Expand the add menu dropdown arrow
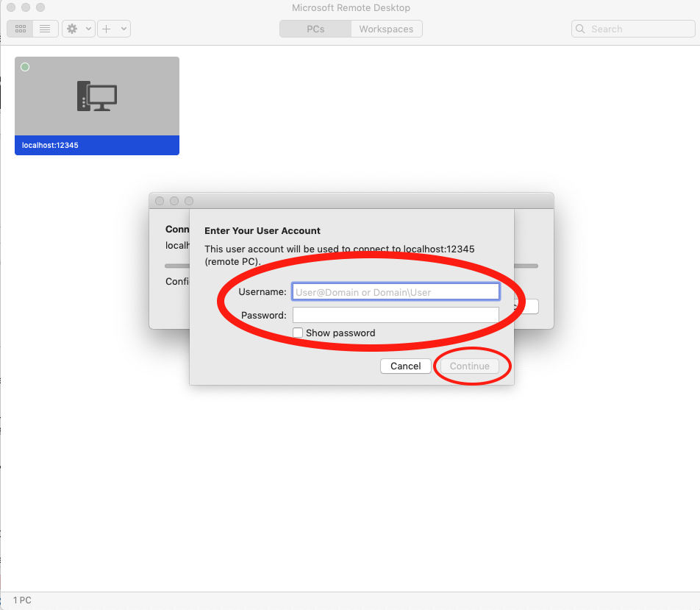The height and width of the screenshot is (610, 700). coord(124,29)
